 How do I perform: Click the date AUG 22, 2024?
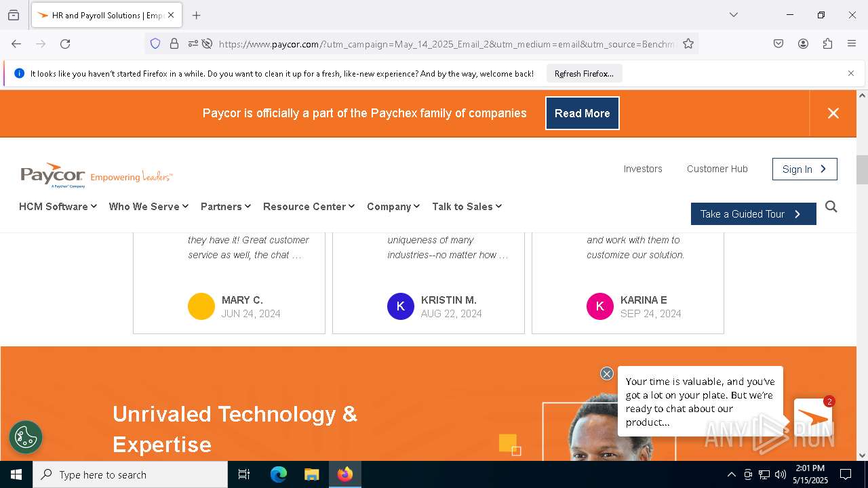tap(451, 314)
